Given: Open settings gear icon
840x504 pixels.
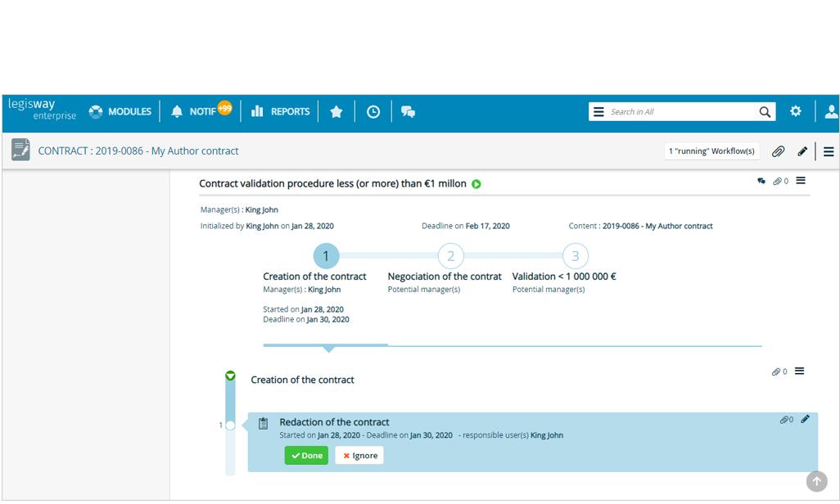Looking at the screenshot, I should click(796, 111).
